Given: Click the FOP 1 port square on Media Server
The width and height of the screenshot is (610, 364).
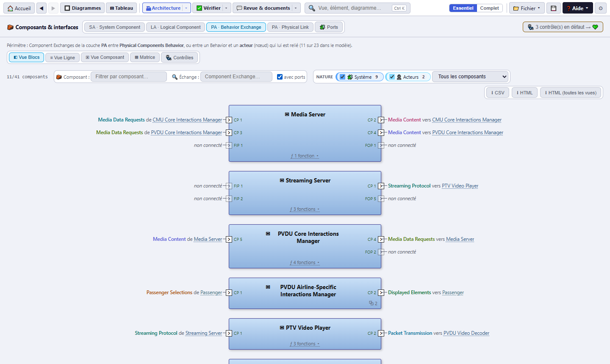Looking at the screenshot, I should pyautogui.click(x=381, y=145).
